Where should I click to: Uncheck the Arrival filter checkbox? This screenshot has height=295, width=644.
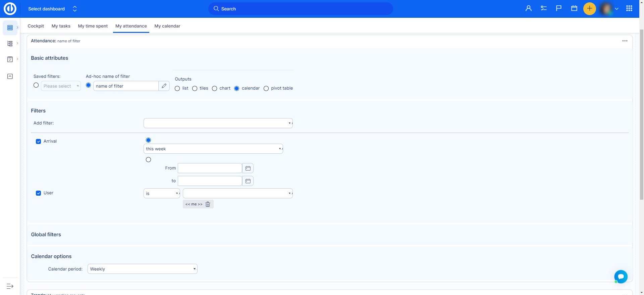point(39,142)
